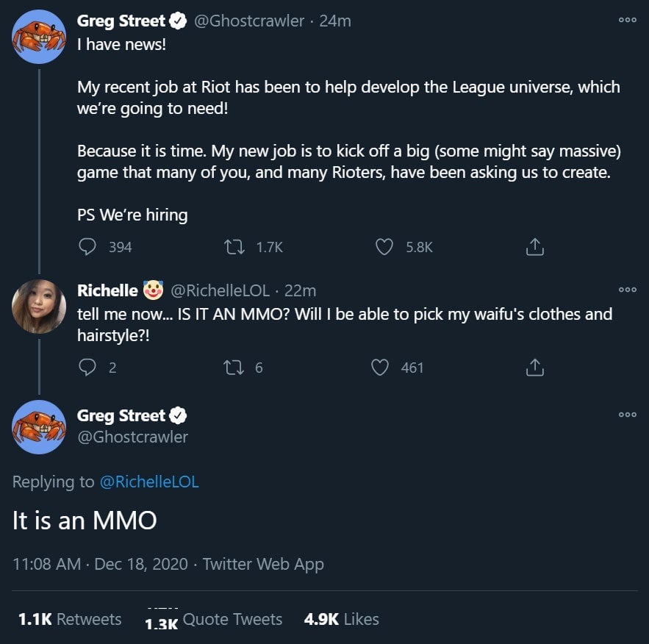Retweet Greg Street's news tweet with 1.7K

237,247
